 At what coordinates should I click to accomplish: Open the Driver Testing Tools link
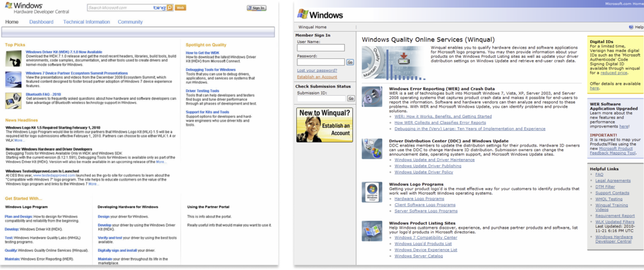202,91
